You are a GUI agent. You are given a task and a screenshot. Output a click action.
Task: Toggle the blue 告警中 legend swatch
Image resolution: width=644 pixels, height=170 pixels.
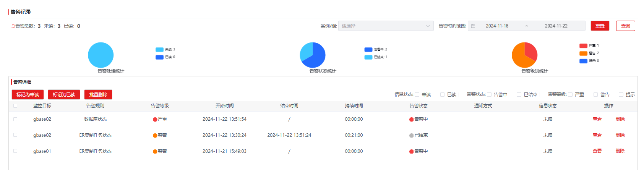pyautogui.click(x=368, y=50)
